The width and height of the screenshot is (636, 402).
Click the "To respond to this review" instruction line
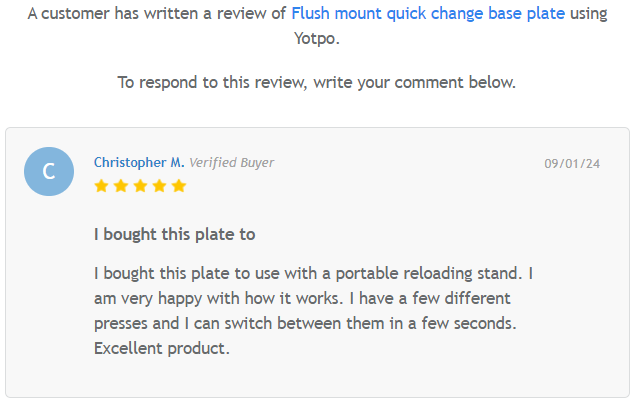(x=316, y=83)
